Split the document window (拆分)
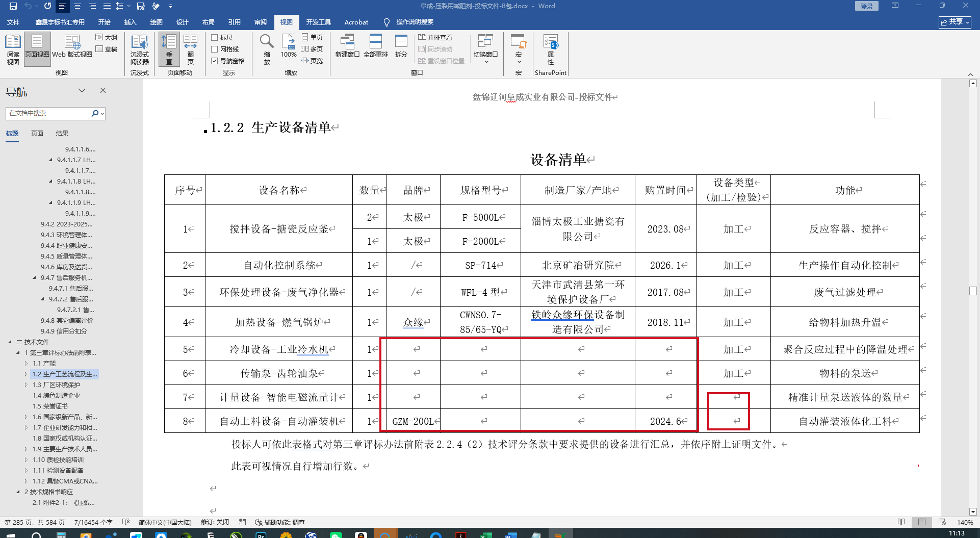Screen dimensions: 980x538 point(401,47)
